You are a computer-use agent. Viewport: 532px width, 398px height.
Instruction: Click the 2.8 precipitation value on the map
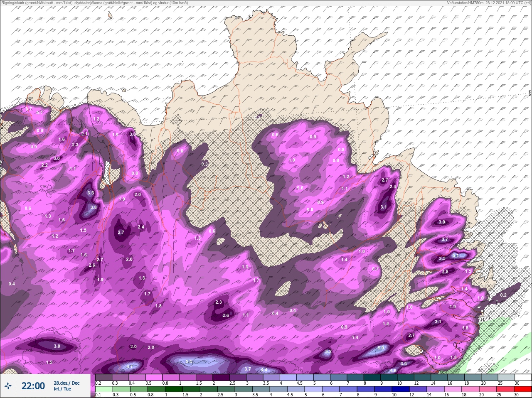(x=445, y=272)
